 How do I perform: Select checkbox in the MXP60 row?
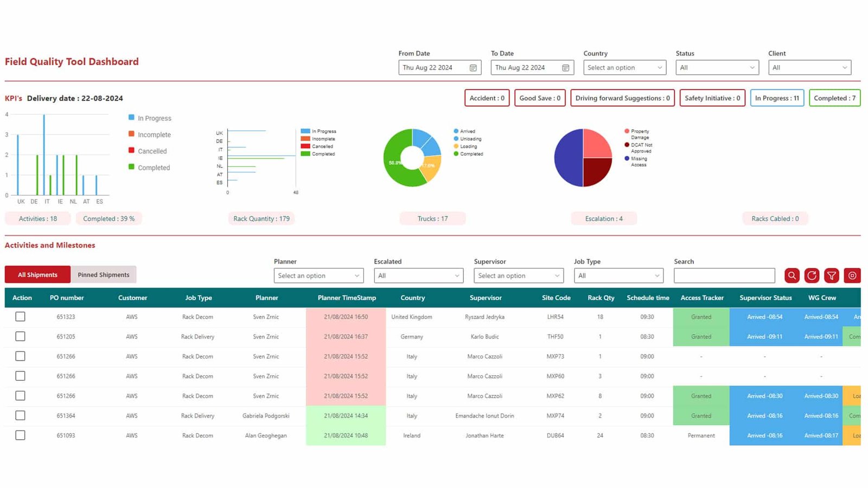20,376
